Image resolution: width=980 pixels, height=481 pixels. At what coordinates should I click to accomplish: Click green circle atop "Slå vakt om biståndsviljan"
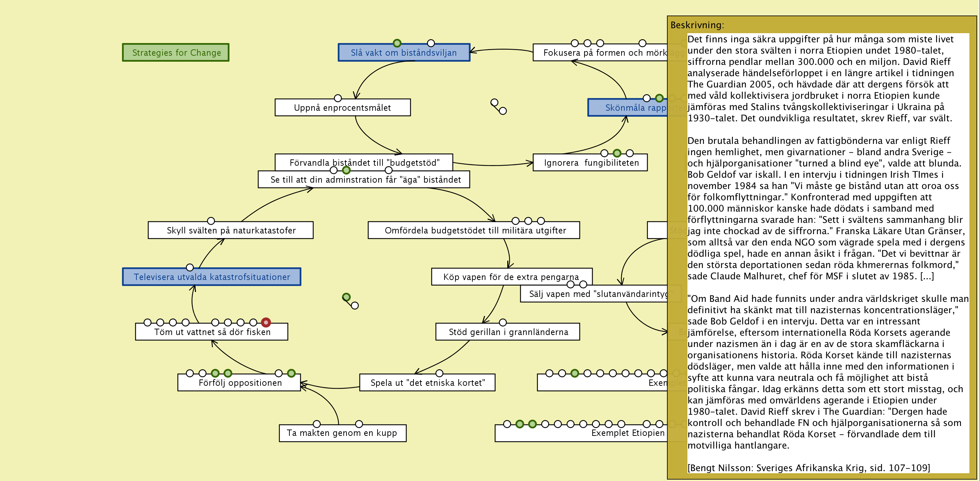[397, 43]
